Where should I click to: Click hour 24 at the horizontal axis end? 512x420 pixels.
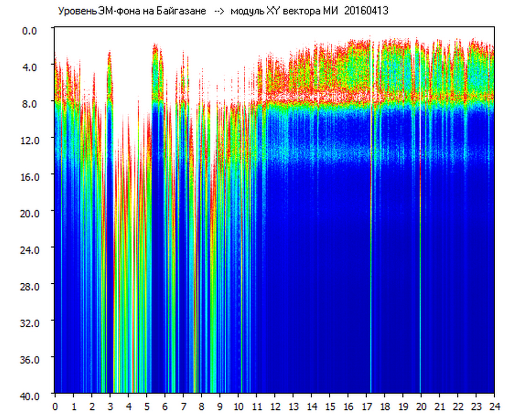[x=494, y=406]
